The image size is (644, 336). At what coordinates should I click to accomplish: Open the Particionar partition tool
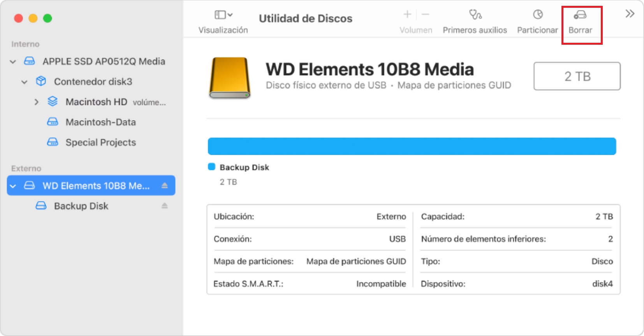[537, 15]
